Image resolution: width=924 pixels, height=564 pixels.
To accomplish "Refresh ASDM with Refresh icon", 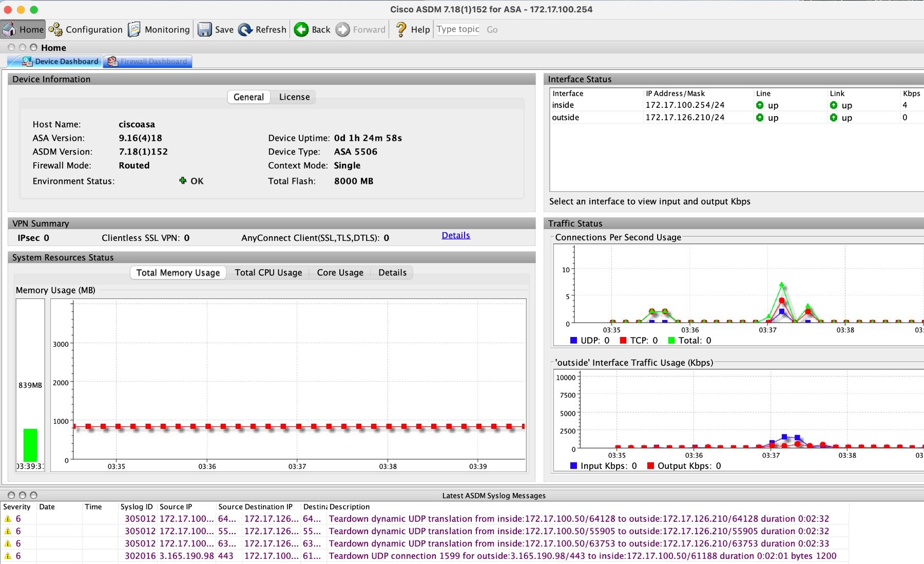I will tap(245, 30).
